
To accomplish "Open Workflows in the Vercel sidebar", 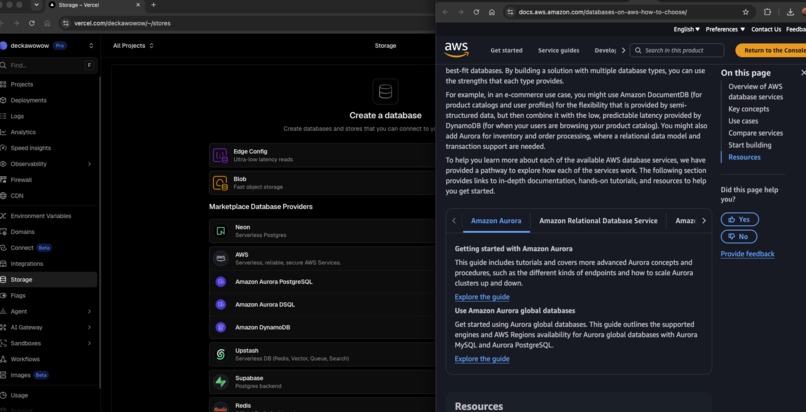I will 25,359.
